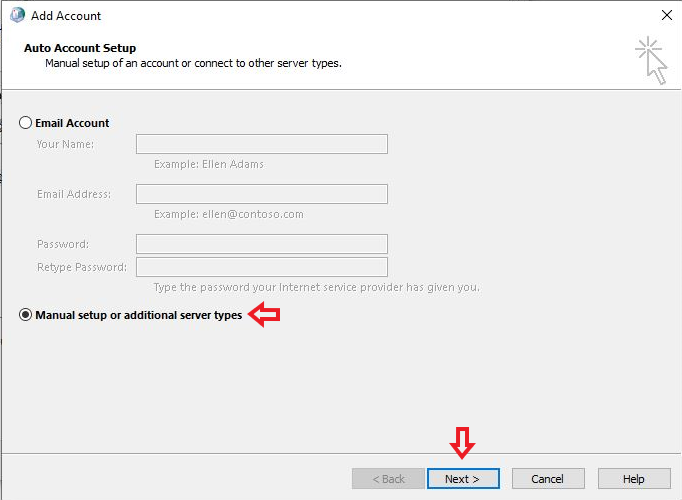Click the Cancel button

[548, 479]
